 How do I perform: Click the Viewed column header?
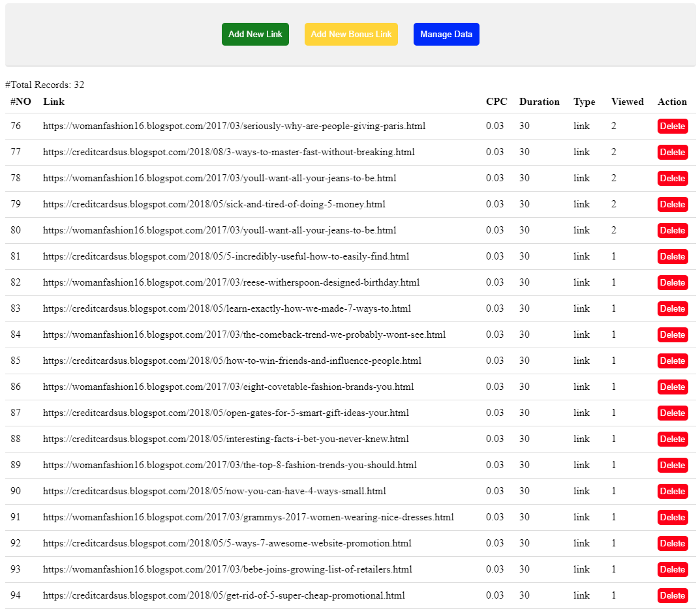pyautogui.click(x=627, y=102)
